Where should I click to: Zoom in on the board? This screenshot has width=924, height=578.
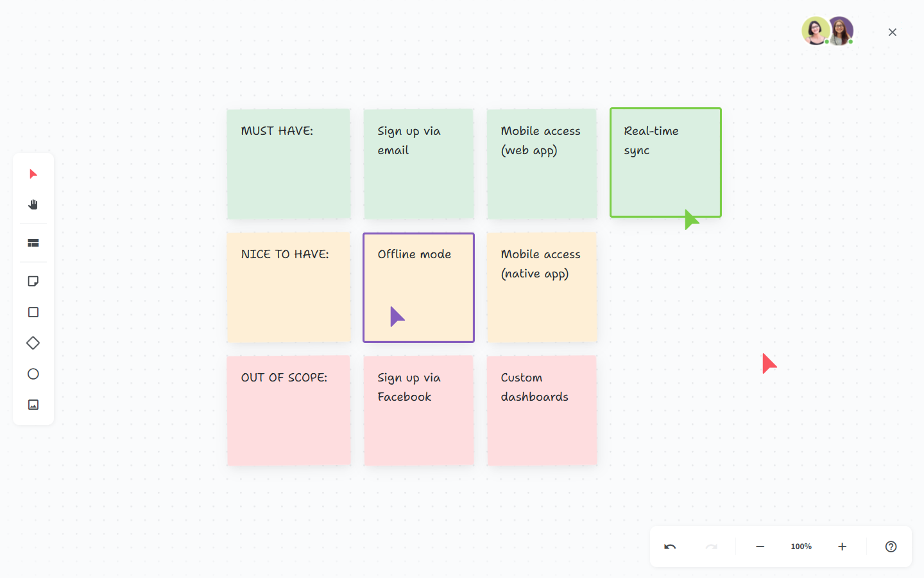[842, 547]
